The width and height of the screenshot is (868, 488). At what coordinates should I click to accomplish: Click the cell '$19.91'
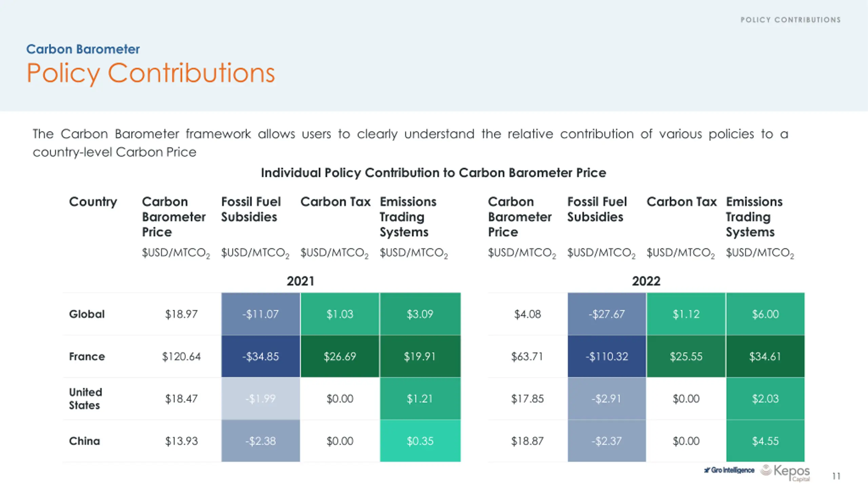coord(420,356)
